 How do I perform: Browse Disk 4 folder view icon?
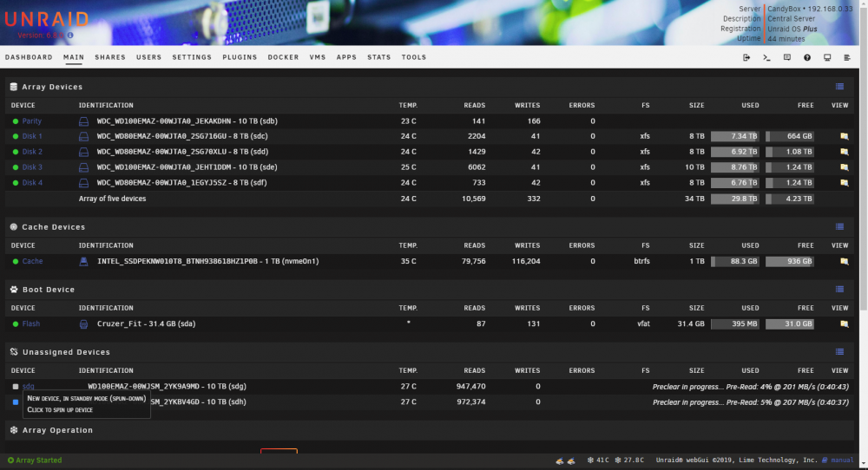[845, 182]
